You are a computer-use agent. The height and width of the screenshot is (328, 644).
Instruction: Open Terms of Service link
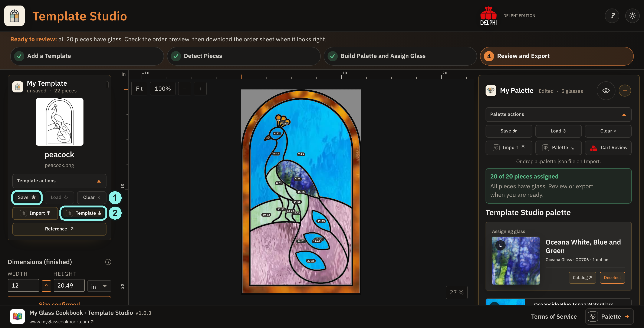[554, 317]
